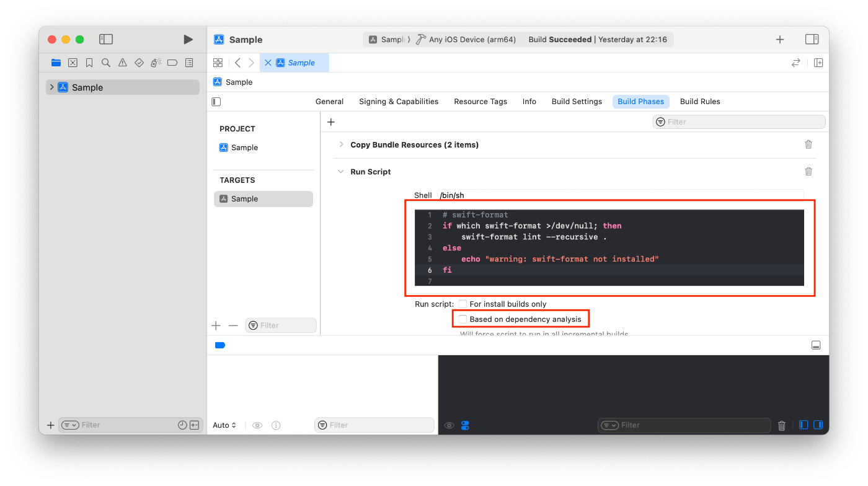Open the Test navigator diamond icon
Viewport: 868px width, 486px height.
coord(139,63)
